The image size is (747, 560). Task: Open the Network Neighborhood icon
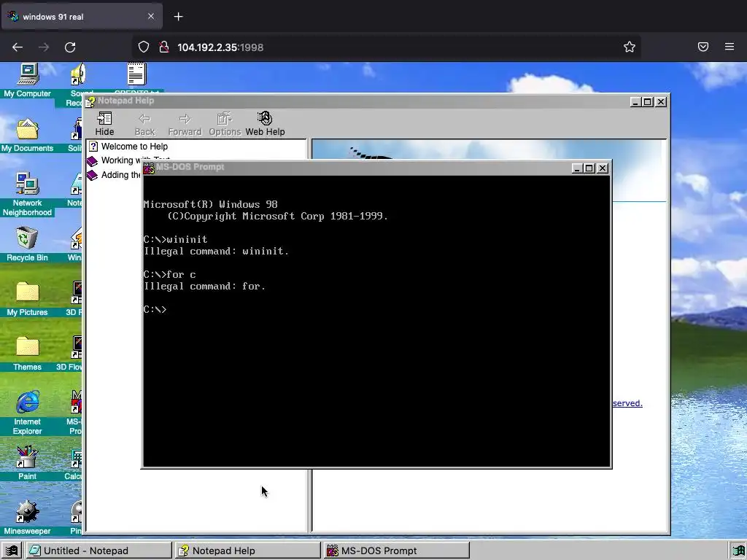click(27, 194)
